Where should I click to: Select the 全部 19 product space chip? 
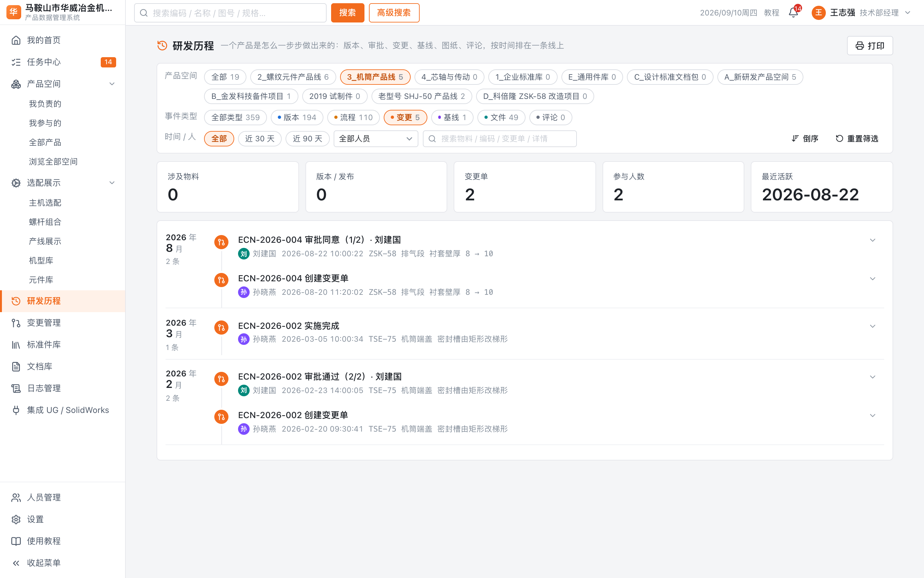point(225,77)
